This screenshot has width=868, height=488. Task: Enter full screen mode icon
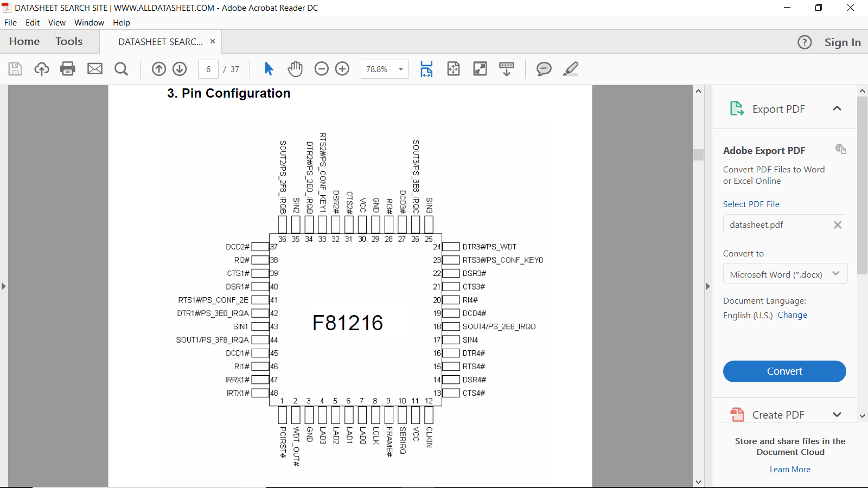[x=480, y=69]
